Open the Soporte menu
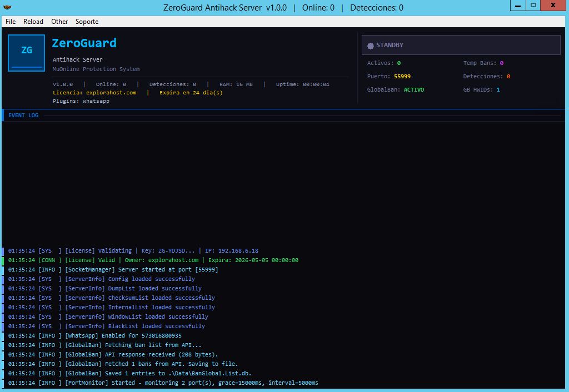Screen dimensions: 569x392 tap(87, 22)
